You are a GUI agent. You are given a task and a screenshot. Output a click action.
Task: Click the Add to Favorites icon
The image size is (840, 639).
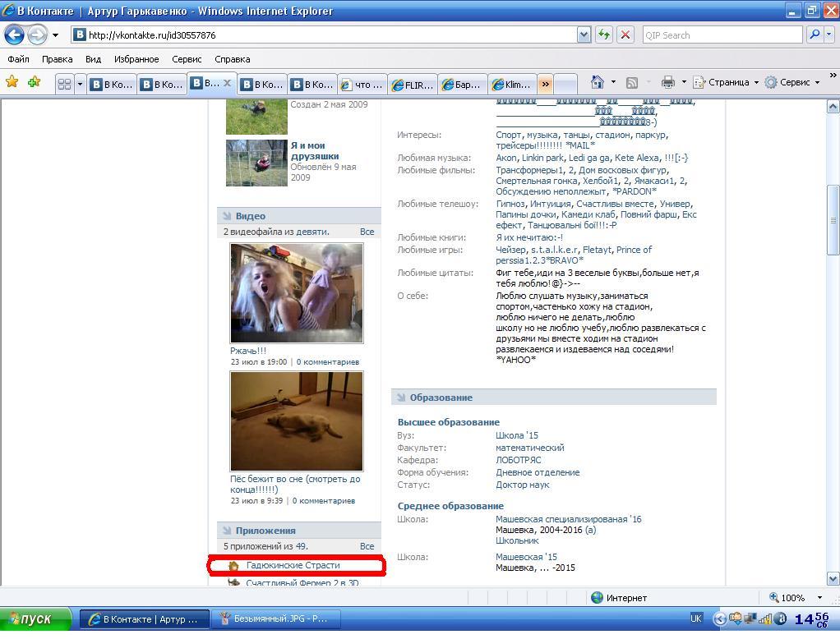tap(34, 82)
